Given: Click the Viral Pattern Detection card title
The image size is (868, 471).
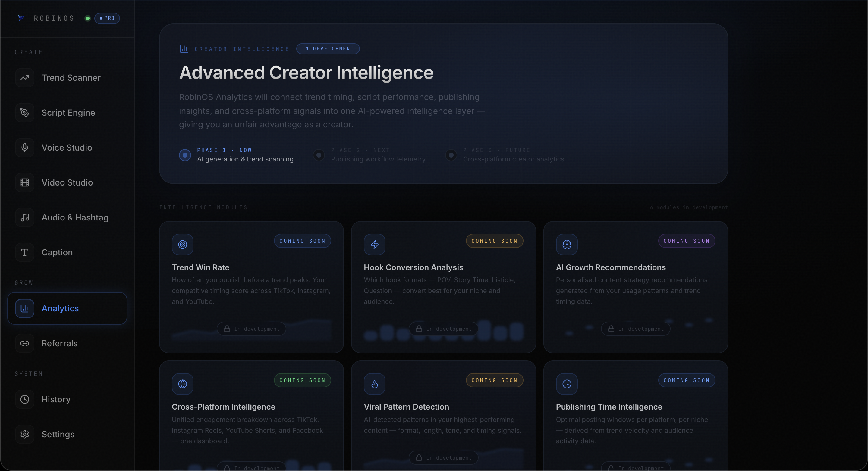Looking at the screenshot, I should (406, 407).
